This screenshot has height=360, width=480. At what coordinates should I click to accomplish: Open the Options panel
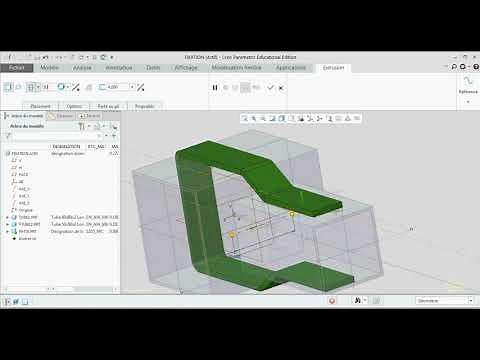pos(74,106)
